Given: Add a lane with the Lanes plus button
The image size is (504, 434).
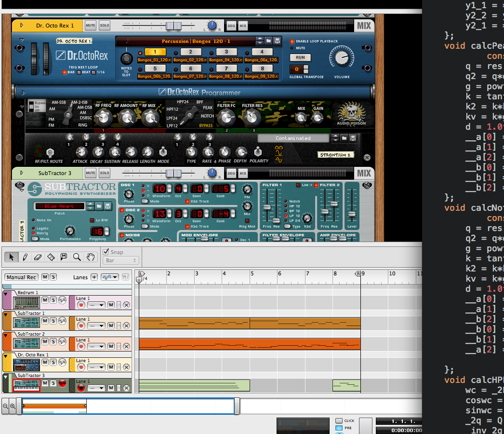Looking at the screenshot, I should coord(94,277).
